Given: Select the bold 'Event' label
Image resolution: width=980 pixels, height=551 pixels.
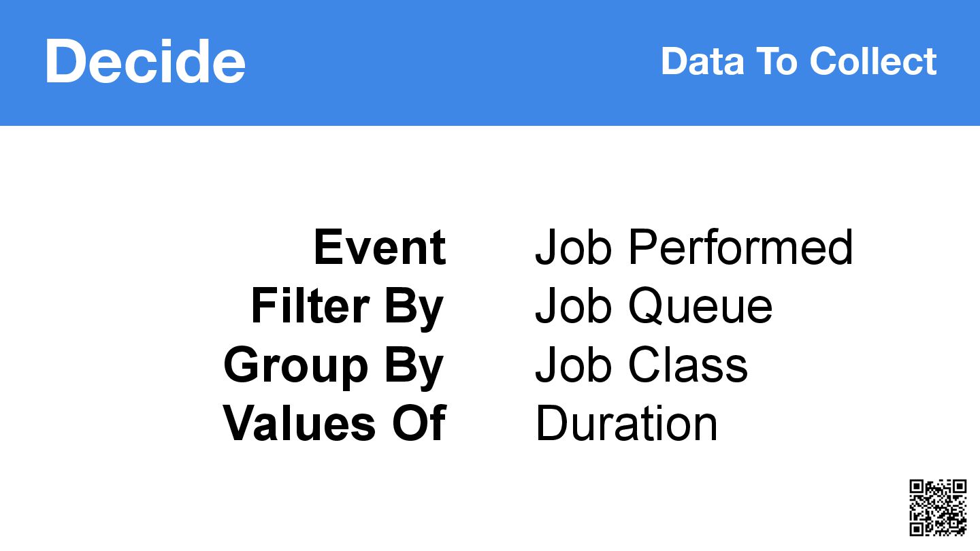Looking at the screenshot, I should (x=380, y=246).
